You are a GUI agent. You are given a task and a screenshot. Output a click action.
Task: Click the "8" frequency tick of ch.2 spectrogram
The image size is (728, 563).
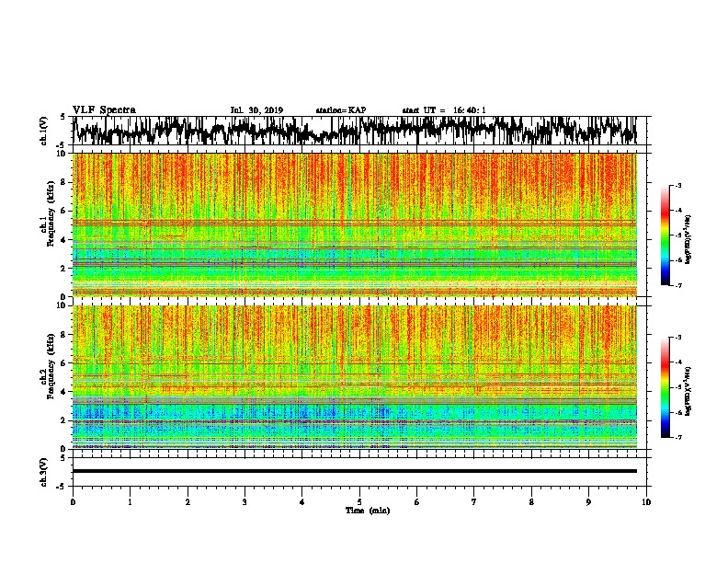[64, 335]
